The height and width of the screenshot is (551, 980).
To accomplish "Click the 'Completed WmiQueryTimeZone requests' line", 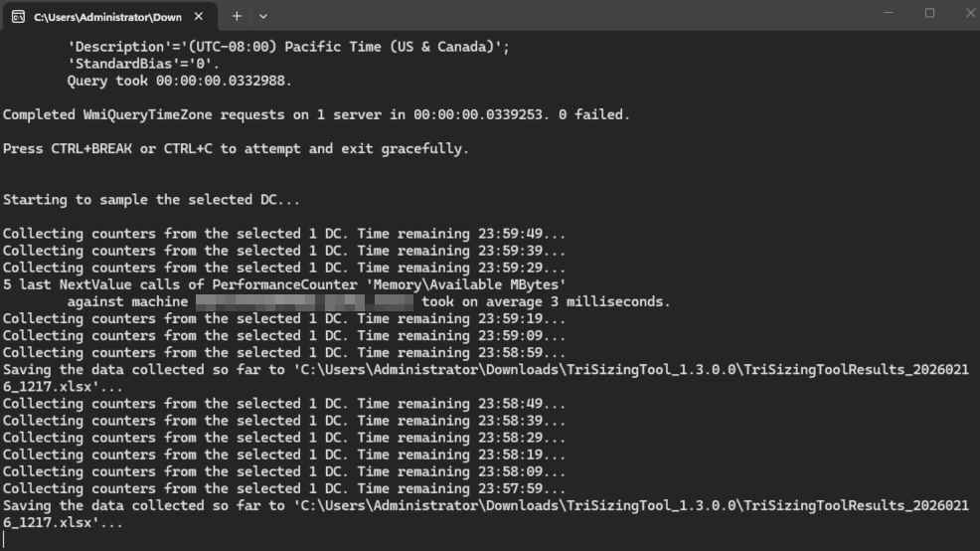I will (316, 115).
